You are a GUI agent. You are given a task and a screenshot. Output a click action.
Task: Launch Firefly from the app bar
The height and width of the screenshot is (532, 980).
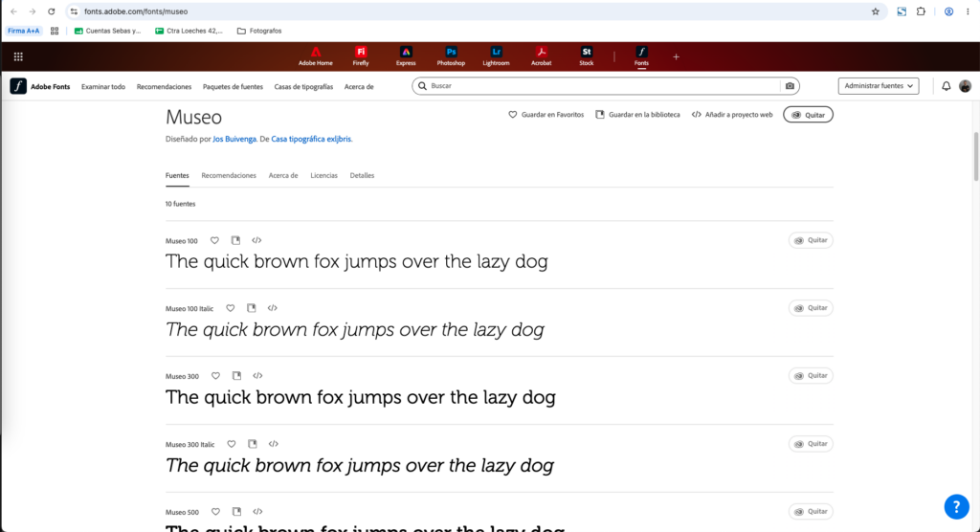pyautogui.click(x=361, y=56)
